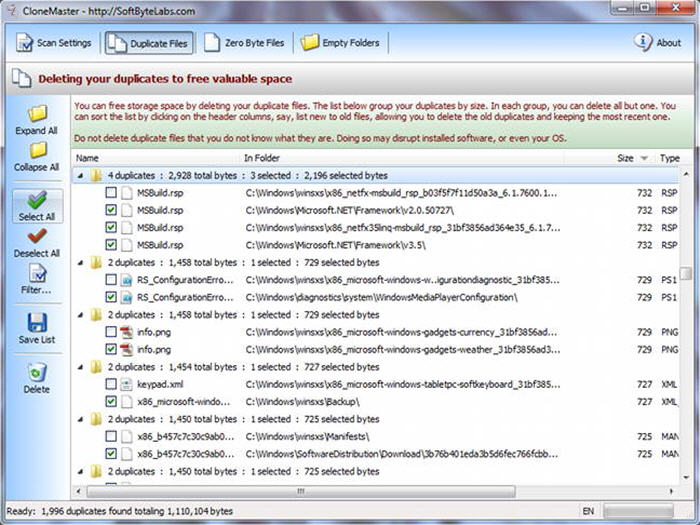Open the Filter dialog icon

tap(37, 273)
